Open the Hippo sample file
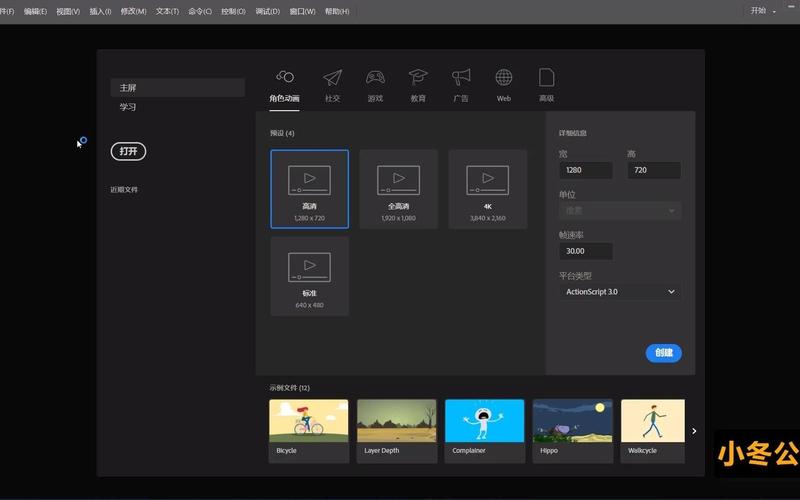800x500 pixels. coord(573,431)
